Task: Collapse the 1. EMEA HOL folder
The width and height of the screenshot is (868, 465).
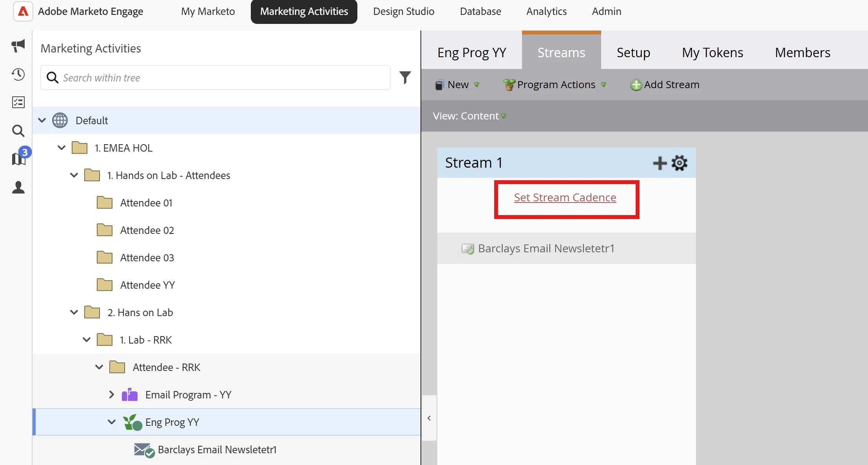Action: click(x=62, y=148)
